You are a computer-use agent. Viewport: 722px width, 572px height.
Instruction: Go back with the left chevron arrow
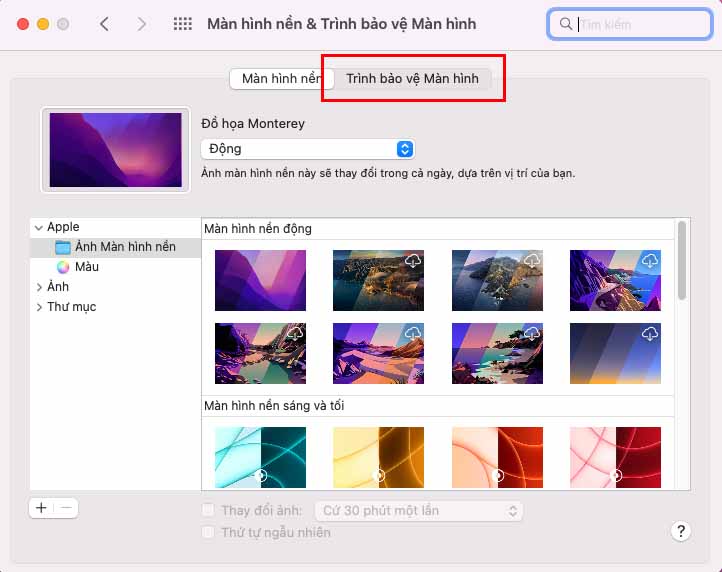(x=105, y=24)
